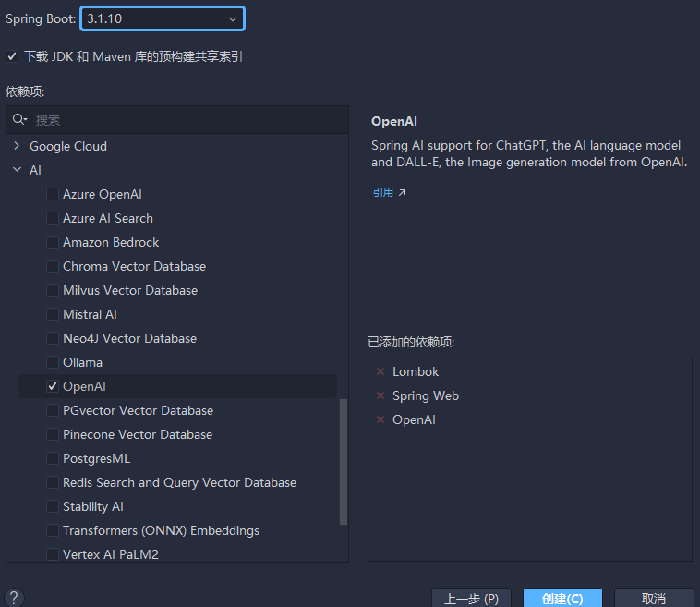The width and height of the screenshot is (700, 607).
Task: Click the search magnifier icon
Action: (x=19, y=120)
